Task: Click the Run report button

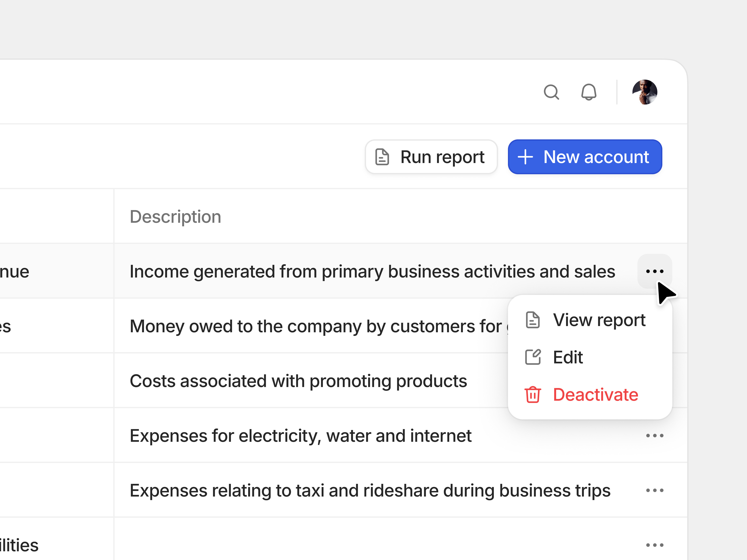Action: [431, 157]
